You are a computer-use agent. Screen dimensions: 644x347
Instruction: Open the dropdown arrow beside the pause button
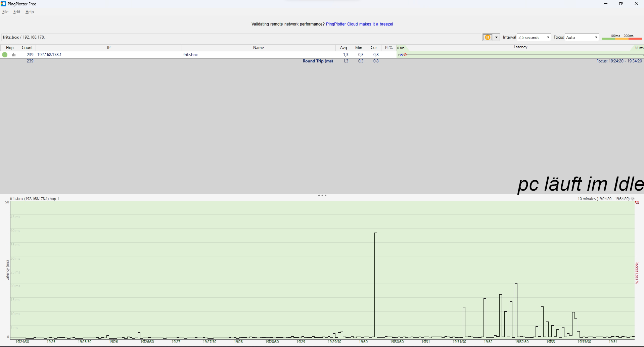(496, 37)
